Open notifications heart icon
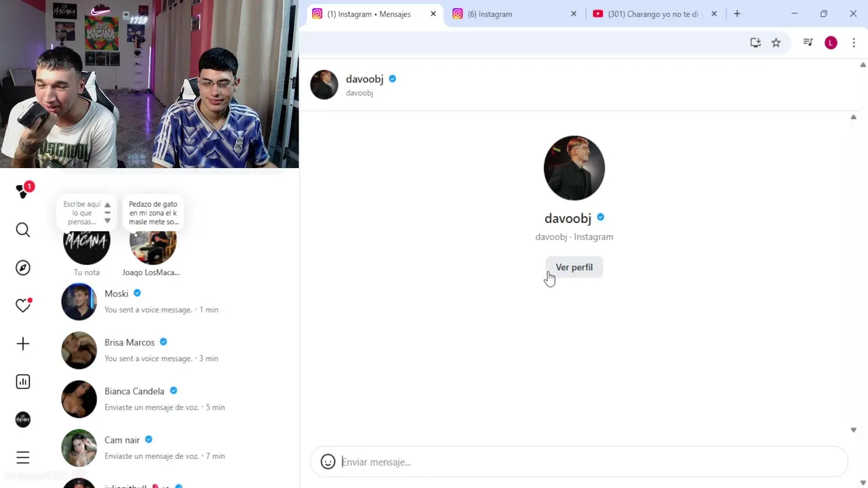The image size is (868, 488). pos(23,306)
